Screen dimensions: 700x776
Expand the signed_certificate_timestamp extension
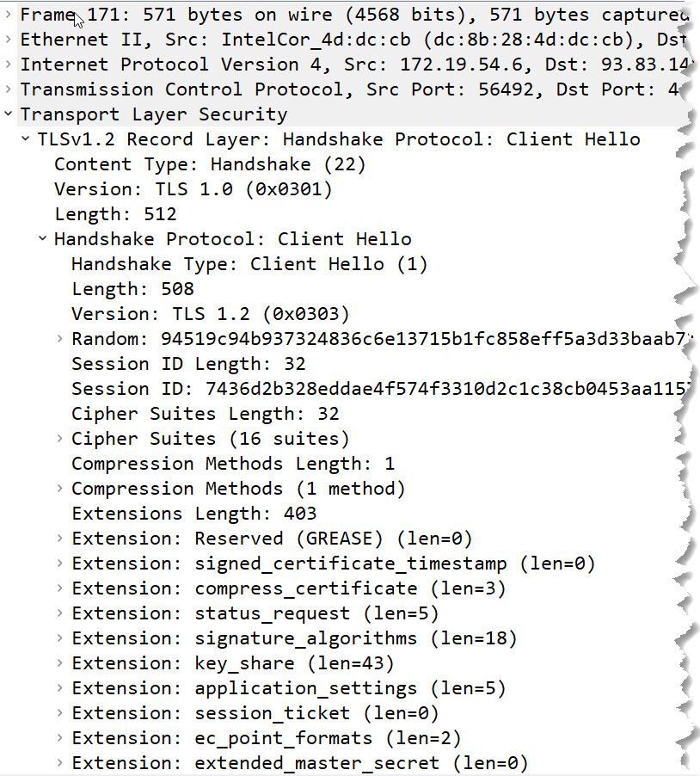point(59,564)
